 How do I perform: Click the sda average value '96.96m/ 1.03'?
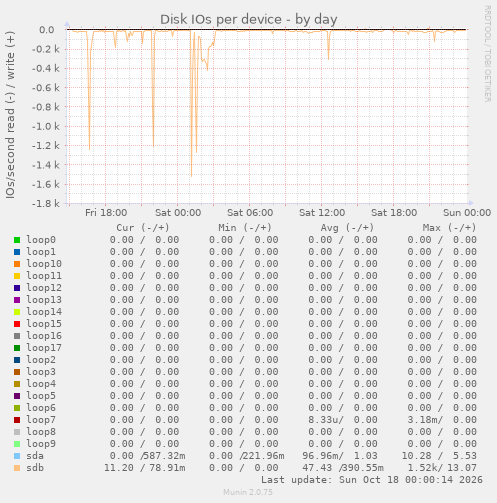tap(340, 456)
